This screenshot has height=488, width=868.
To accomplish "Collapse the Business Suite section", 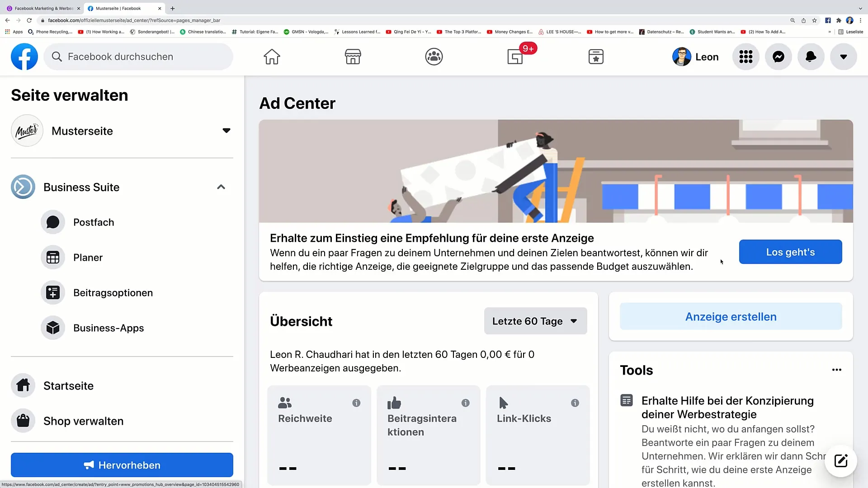I will (x=221, y=187).
